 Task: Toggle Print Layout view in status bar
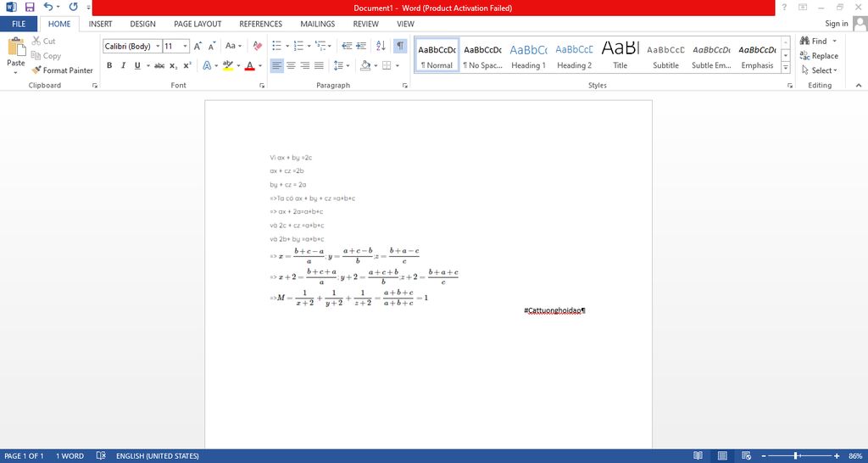pos(722,456)
